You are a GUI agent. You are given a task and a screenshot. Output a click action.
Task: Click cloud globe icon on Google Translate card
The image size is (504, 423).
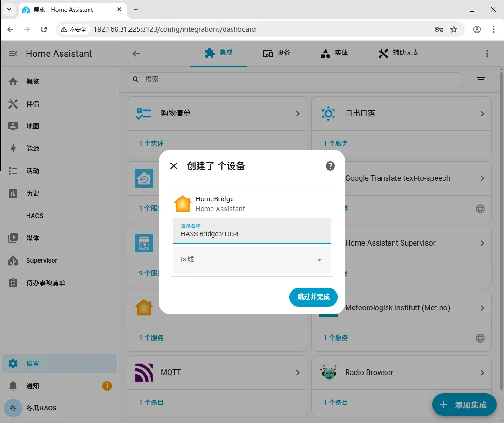coord(480,209)
